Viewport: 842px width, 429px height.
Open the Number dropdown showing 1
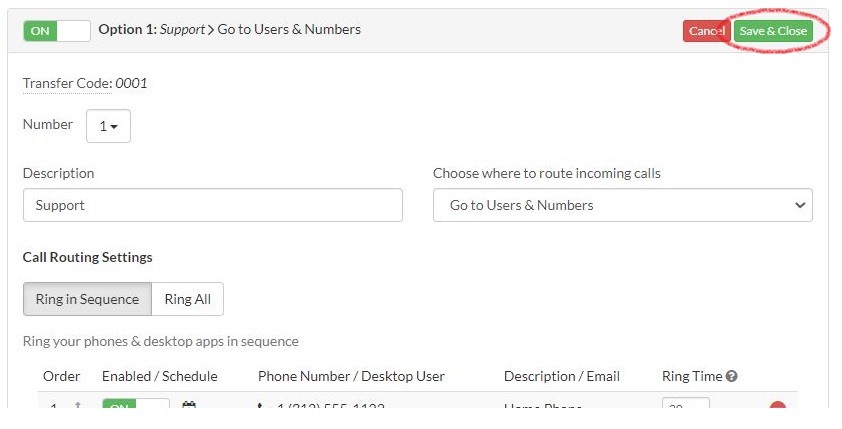click(x=108, y=126)
